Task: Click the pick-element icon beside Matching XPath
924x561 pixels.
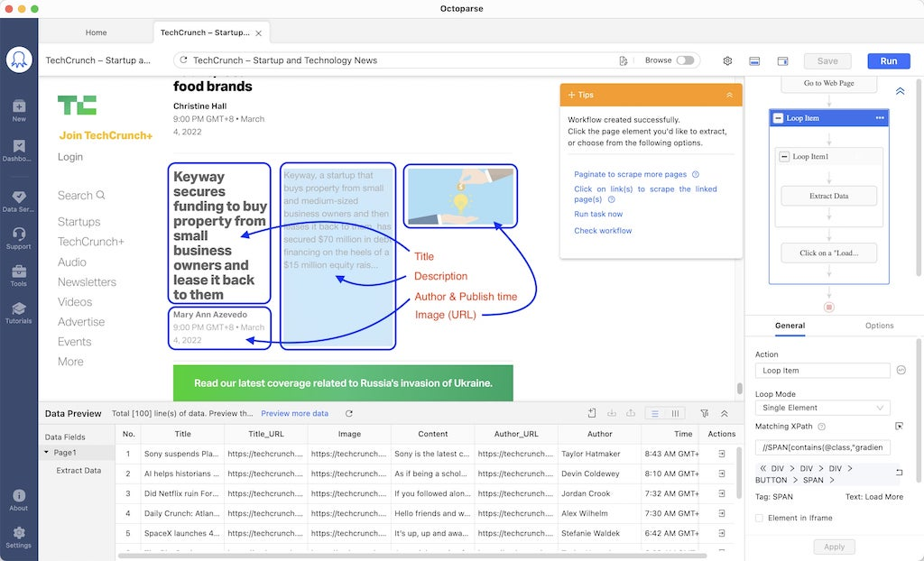Action: [900, 426]
